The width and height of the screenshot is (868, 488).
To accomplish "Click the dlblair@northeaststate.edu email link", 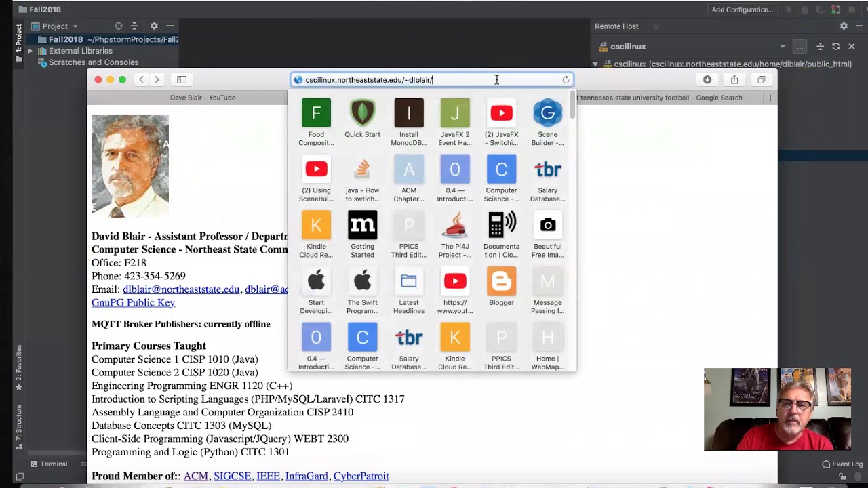I will point(181,289).
